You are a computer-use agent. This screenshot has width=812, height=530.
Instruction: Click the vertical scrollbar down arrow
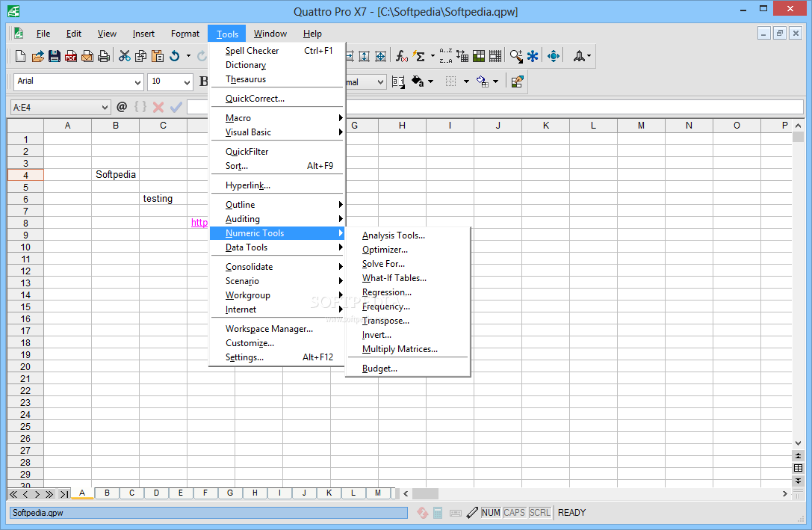click(798, 443)
